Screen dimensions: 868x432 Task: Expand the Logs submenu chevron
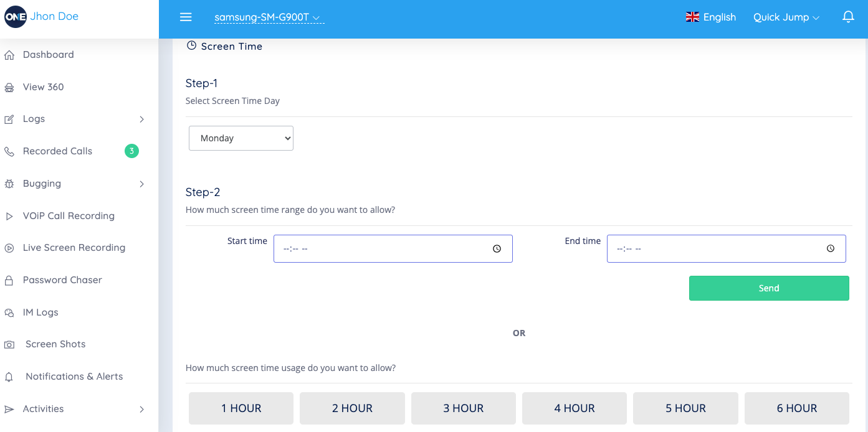click(x=141, y=120)
